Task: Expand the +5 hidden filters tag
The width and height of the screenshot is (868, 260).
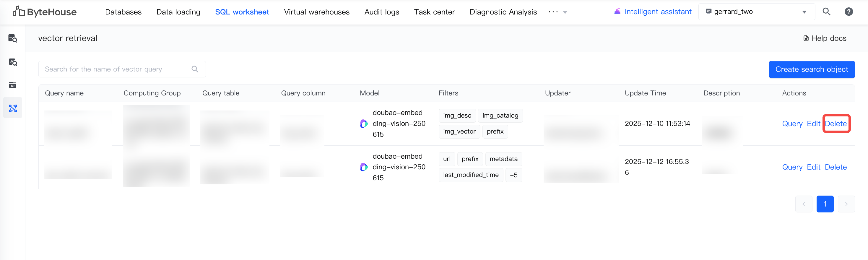Action: coord(513,175)
